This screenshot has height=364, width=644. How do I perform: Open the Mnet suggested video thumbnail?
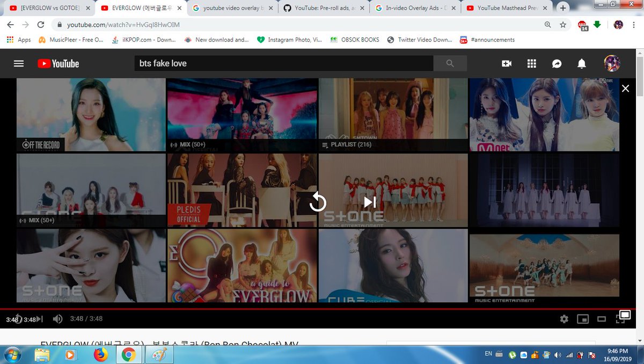(544, 115)
